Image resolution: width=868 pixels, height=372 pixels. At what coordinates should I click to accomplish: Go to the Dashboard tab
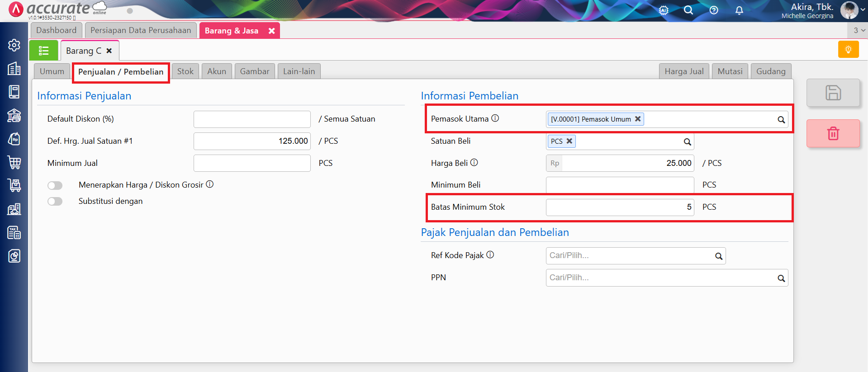57,30
